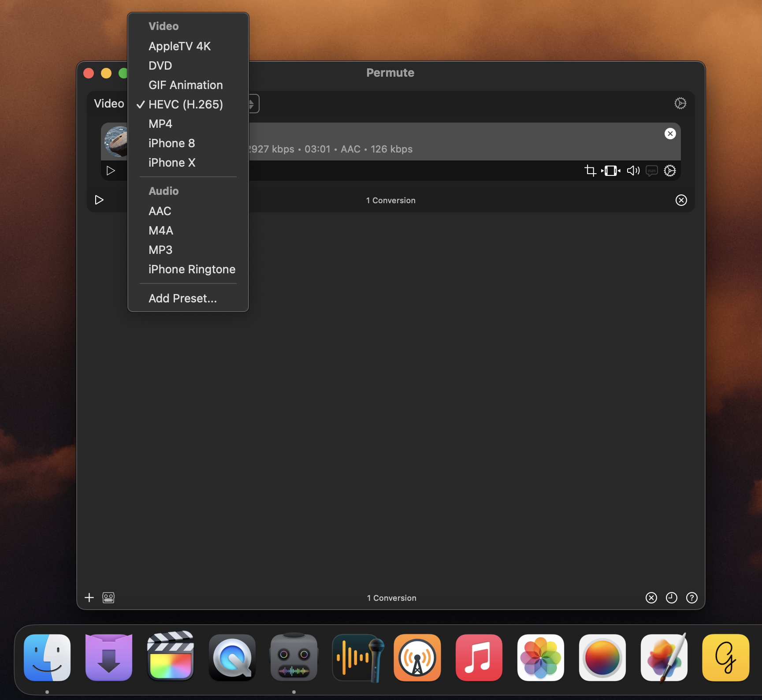Select the checked HEVC (H.265) preset
Viewport: 762px width, 700px height.
[x=186, y=104]
